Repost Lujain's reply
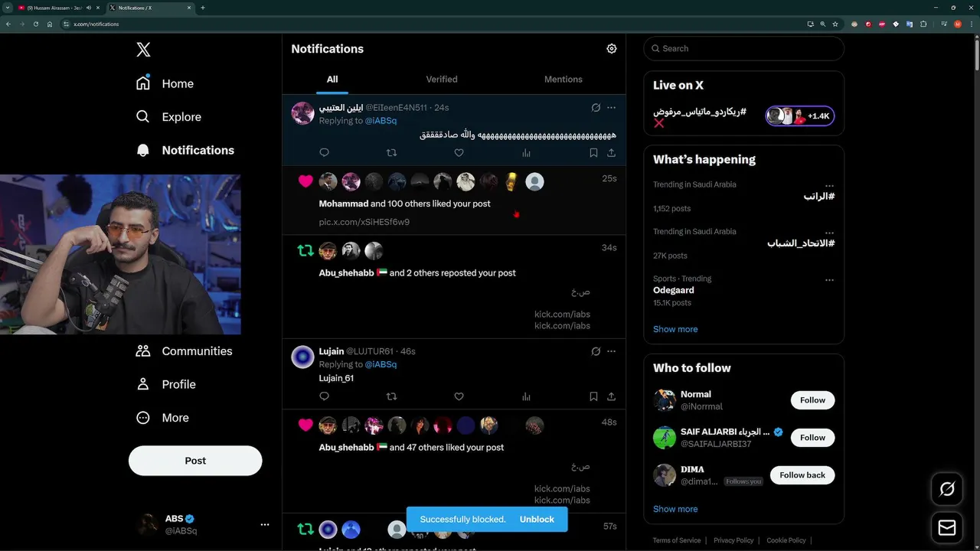Image resolution: width=980 pixels, height=551 pixels. coord(391,396)
